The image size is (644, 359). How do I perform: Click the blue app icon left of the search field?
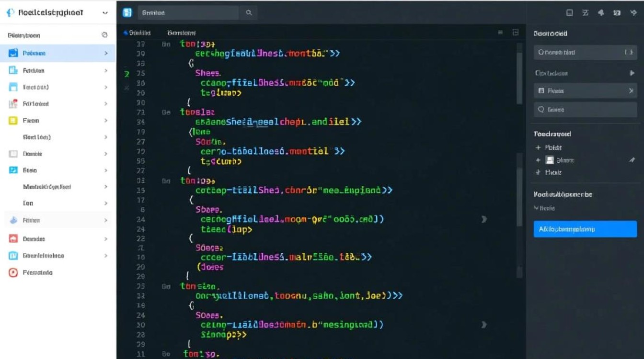(x=127, y=13)
